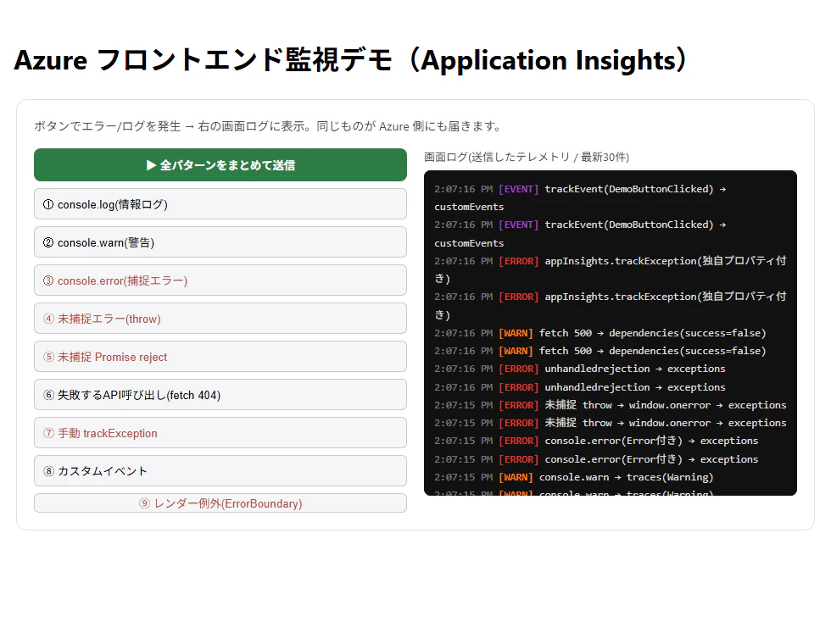Screen dimensions: 831x644
Task: Select the first 未捕捉 throw window.onerror log line
Action: tap(610, 405)
